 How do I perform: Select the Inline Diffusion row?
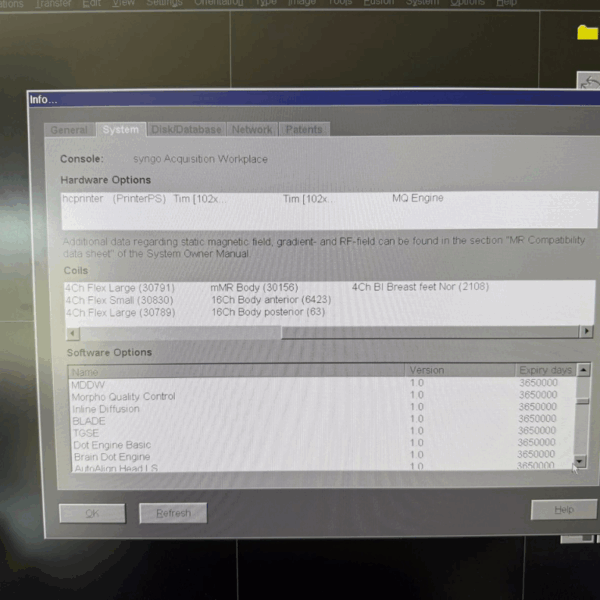[322, 408]
